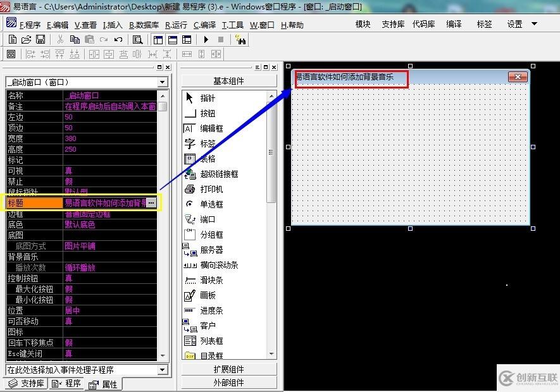Open the event handler subroutine dropdown

point(163,369)
